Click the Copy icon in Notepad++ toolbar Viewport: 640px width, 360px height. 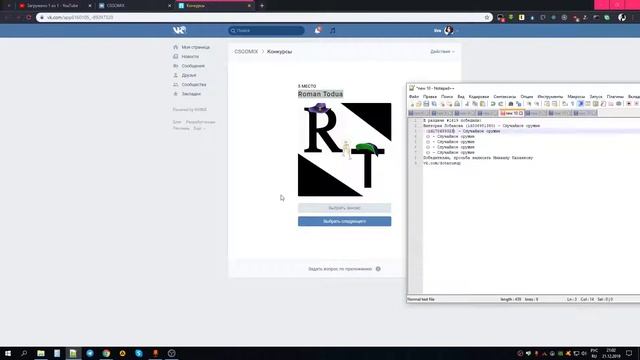click(x=475, y=104)
